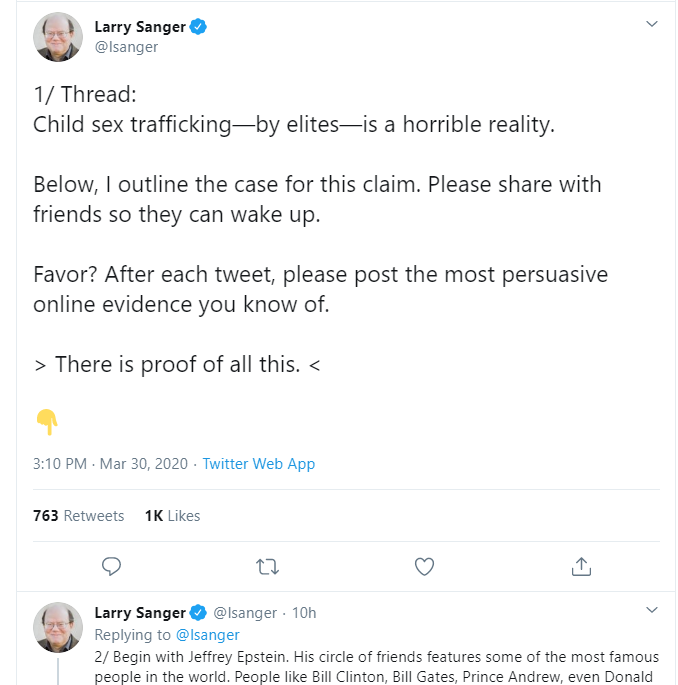Open the Larry Sanger display name on main tweet
Screen dimensions: 678x685
click(x=139, y=27)
